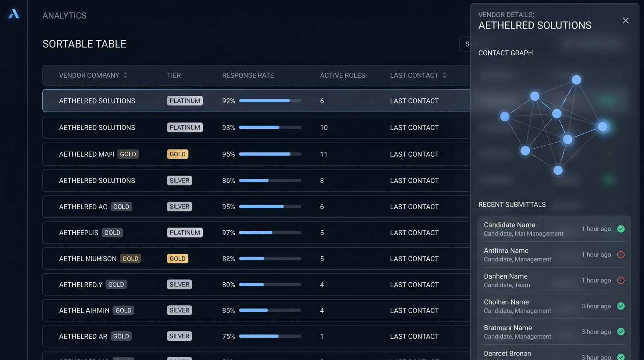Screen dimensions: 644x360
Task: Sort by Last Contact column arrows
Action: pos(444,75)
